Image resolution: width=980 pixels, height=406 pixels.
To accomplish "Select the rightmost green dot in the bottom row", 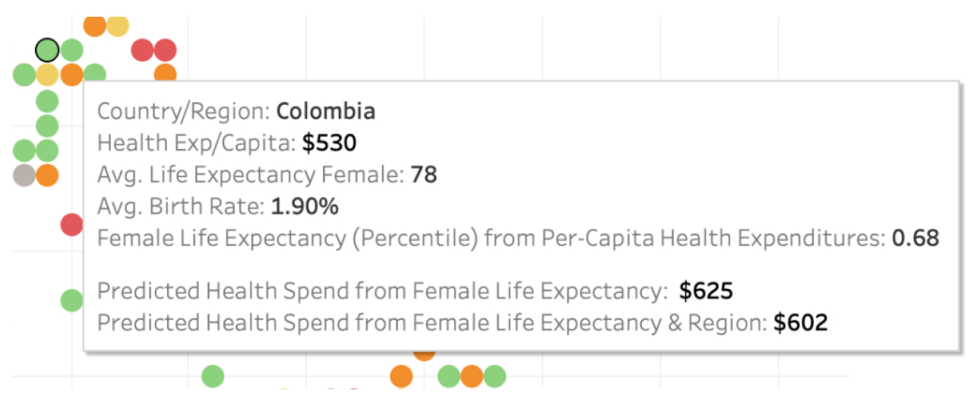I will 495,376.
